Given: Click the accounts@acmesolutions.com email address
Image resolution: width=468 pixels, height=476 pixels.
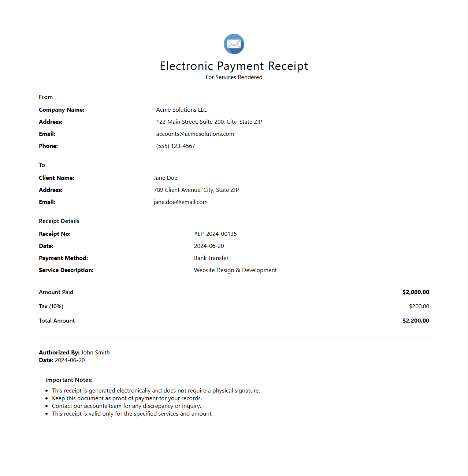Looking at the screenshot, I should click(195, 134).
